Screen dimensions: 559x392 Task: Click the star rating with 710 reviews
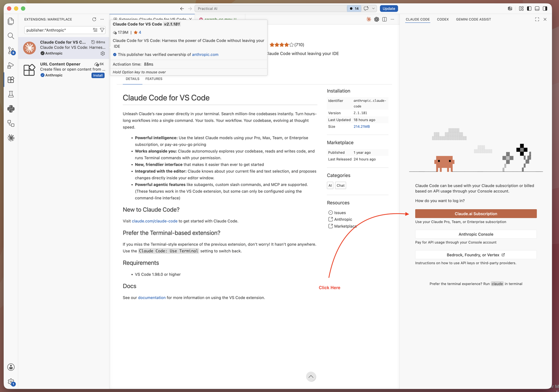pos(287,45)
